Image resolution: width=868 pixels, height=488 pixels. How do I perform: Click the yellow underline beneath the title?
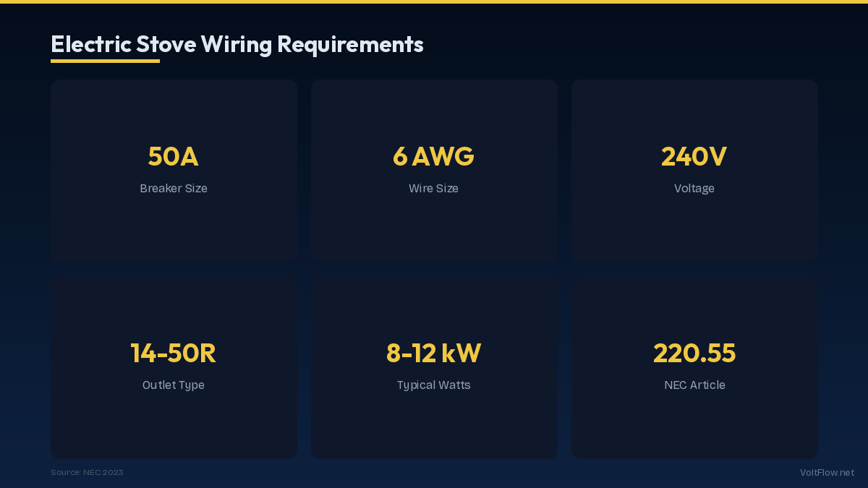point(105,61)
